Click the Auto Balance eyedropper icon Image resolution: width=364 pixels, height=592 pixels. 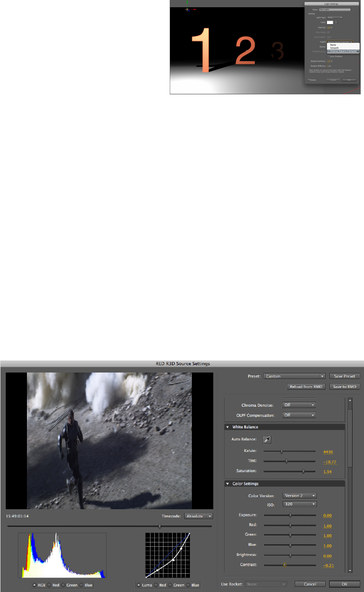pos(266,439)
